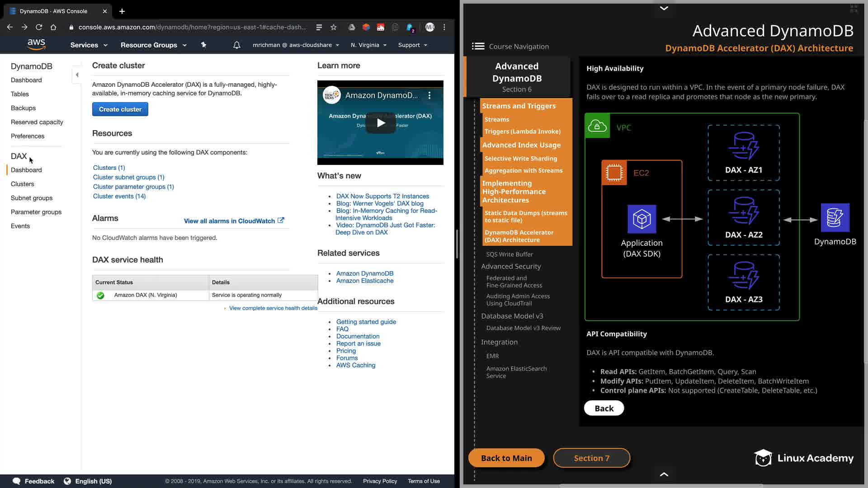Select Clusters in DAX sidebar
Screen dimensions: 868x488
[22, 184]
